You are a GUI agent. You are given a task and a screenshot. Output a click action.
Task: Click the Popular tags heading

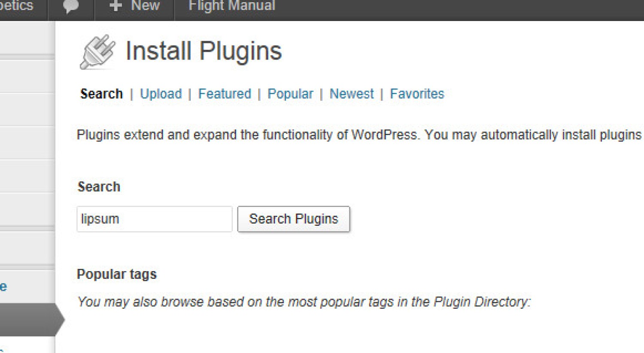pyautogui.click(x=117, y=275)
